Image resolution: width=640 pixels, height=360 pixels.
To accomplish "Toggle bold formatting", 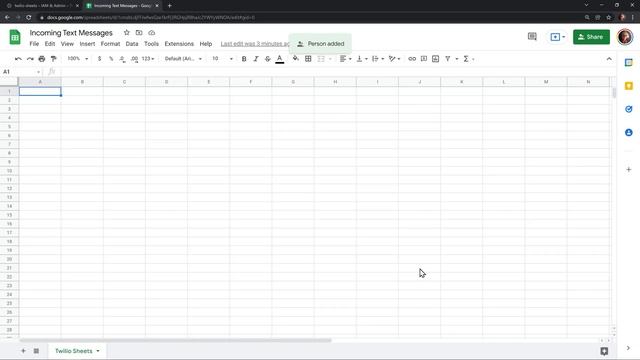I will [x=244, y=59].
